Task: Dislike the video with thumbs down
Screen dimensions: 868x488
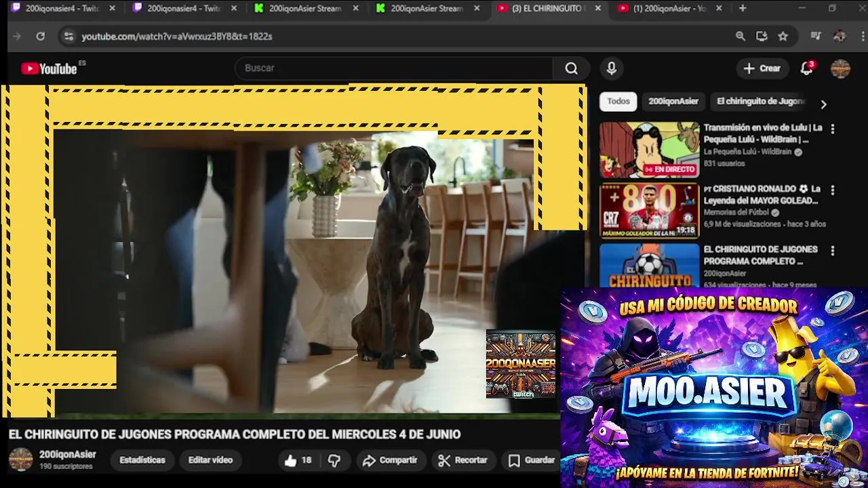Action: coord(334,460)
